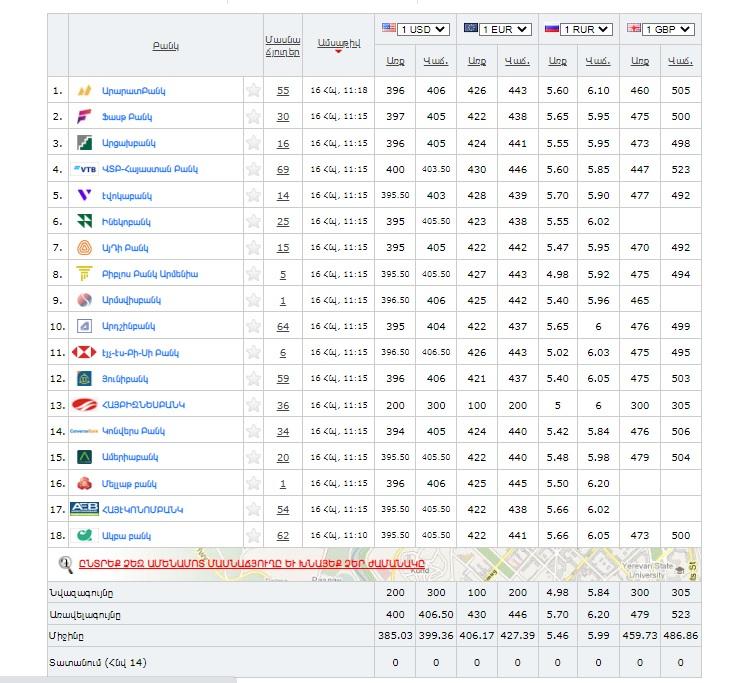
Task: Sort by the Բանկ column header
Action: pos(165,46)
